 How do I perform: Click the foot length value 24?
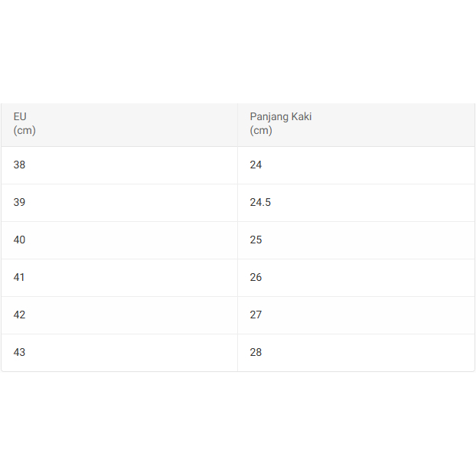(256, 165)
